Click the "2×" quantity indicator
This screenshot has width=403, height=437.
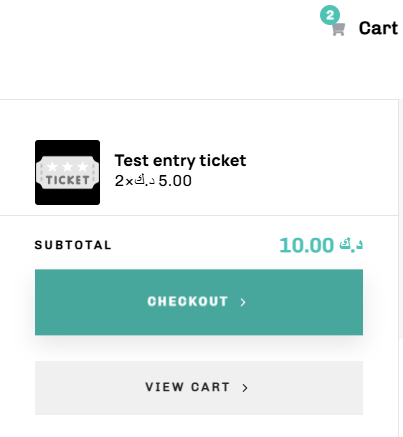point(124,181)
